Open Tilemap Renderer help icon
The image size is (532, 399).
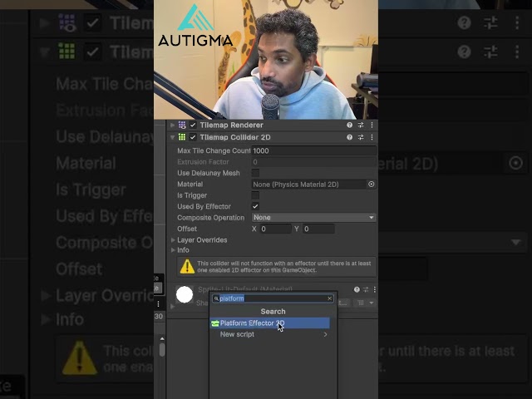click(349, 126)
